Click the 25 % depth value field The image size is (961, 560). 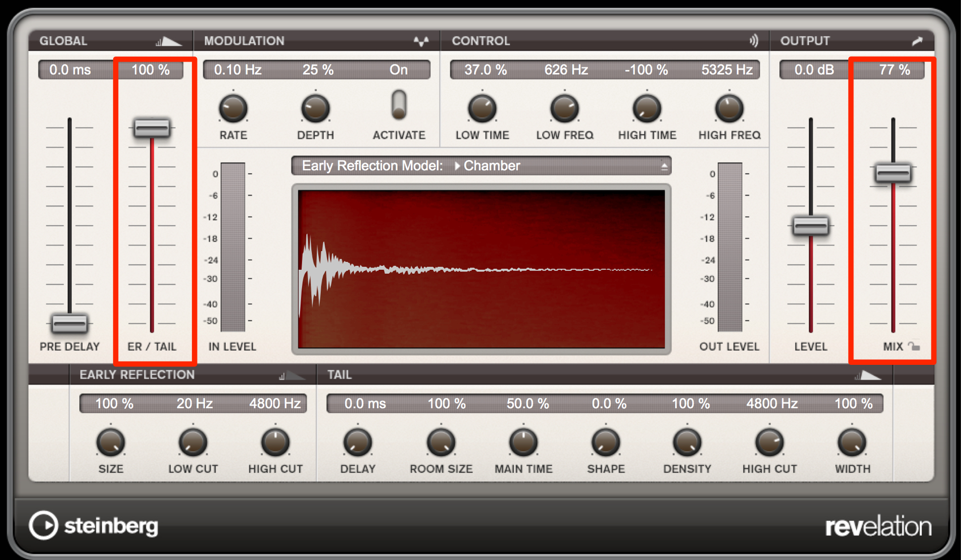[318, 70]
